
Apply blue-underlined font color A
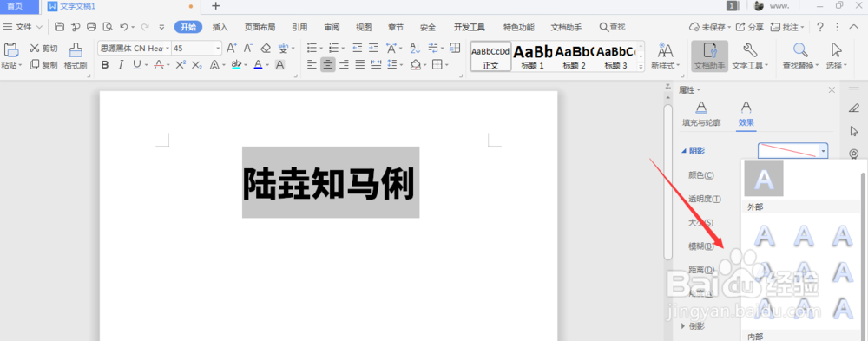(x=258, y=65)
